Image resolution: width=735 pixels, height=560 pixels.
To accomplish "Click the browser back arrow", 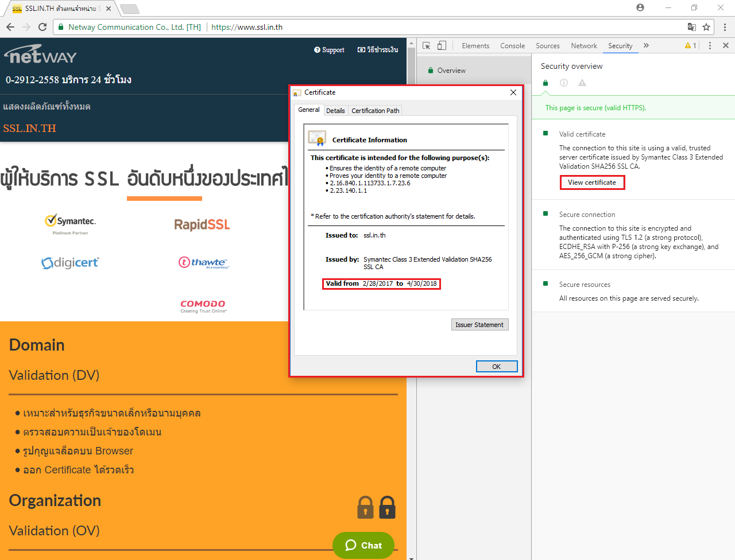I will (10, 27).
